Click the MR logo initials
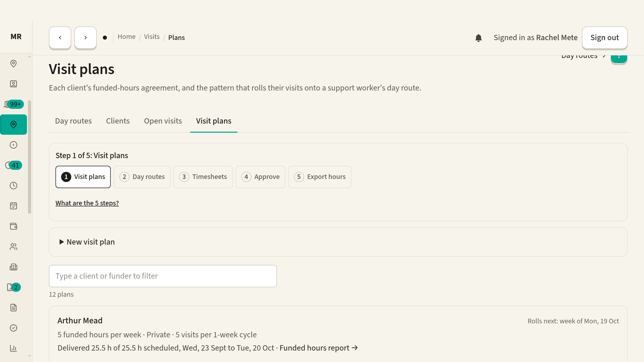 coord(16,37)
